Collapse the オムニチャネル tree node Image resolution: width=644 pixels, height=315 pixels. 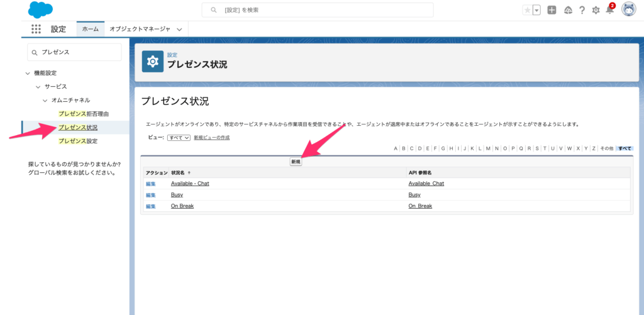[x=45, y=101]
